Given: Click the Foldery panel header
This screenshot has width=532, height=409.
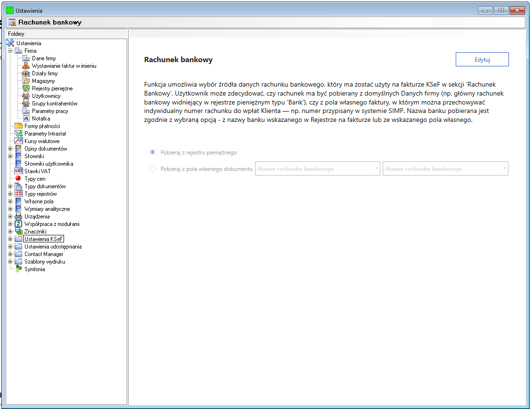Looking at the screenshot, I should [16, 34].
